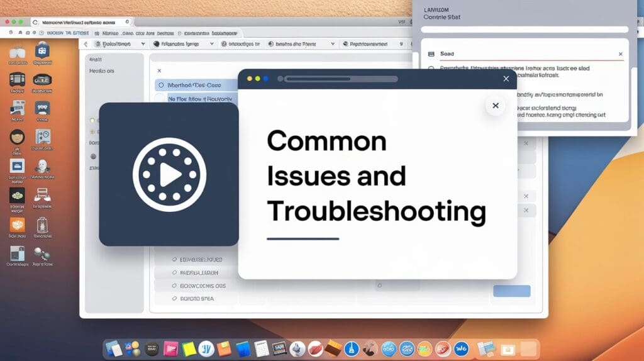Click the blue dot in overlay title bar
The width and height of the screenshot is (644, 361).
(266, 79)
